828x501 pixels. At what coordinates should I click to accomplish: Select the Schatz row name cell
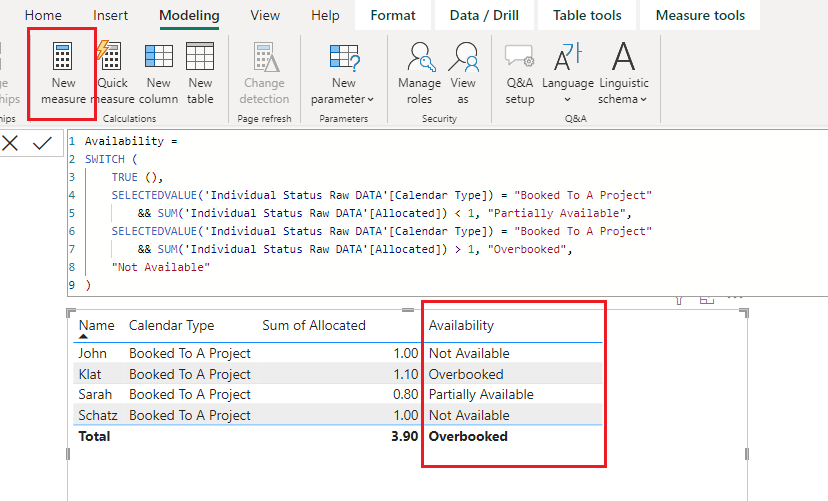pyautogui.click(x=98, y=415)
